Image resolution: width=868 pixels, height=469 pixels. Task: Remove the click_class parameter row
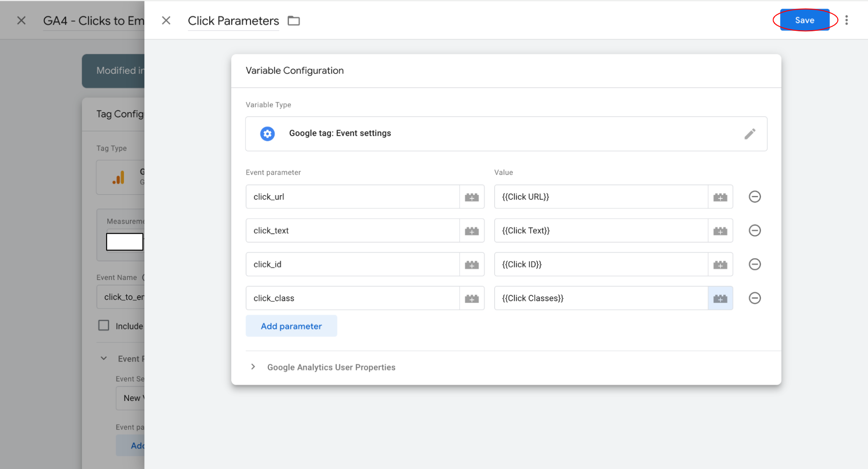755,298
